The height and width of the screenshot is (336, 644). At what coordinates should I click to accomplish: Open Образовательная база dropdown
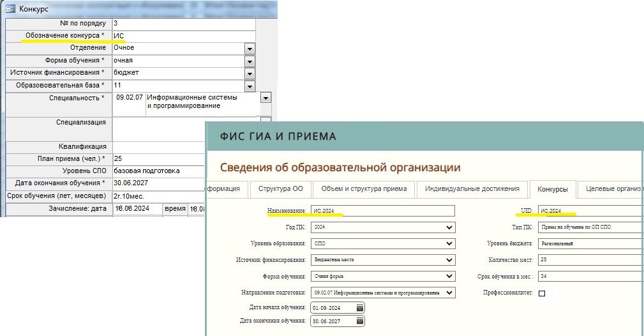tap(250, 86)
